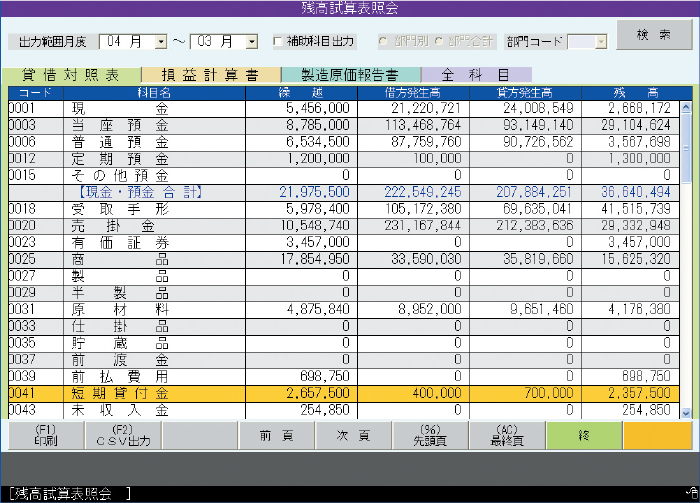The image size is (700, 503).
Task: Click the (F2) CSV出力 button
Action: [123, 435]
